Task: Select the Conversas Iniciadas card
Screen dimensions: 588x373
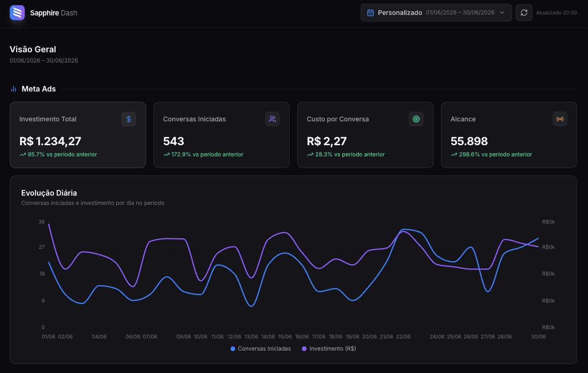Action: (222, 135)
